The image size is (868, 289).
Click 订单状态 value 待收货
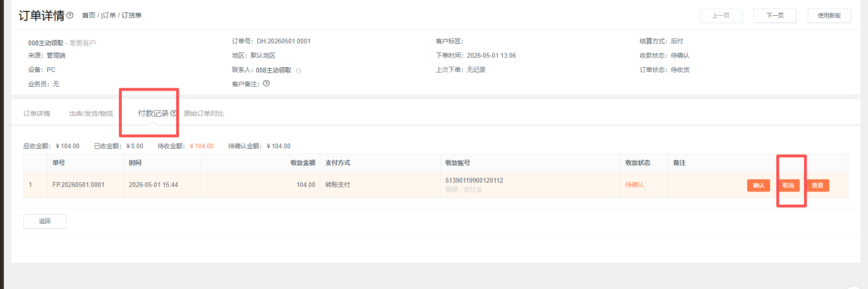click(x=680, y=70)
